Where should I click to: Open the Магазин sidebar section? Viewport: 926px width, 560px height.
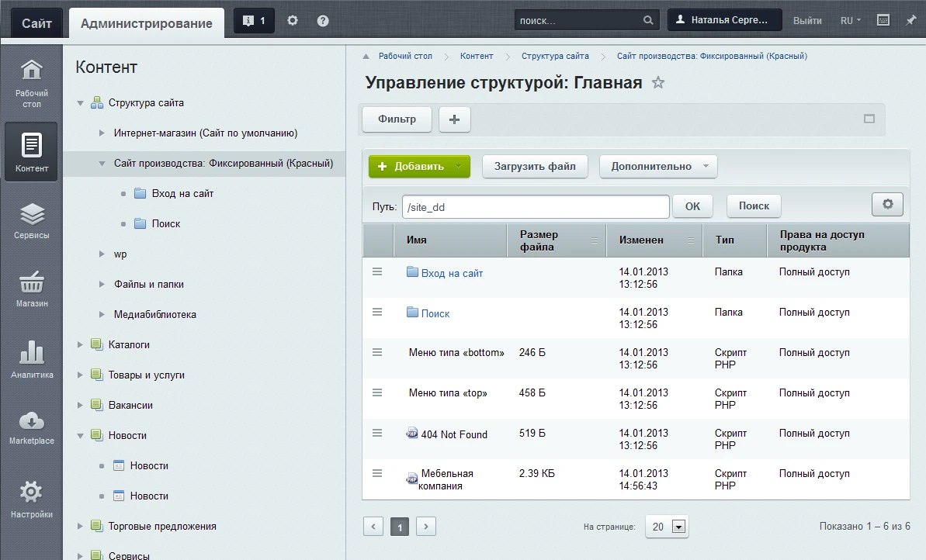click(31, 289)
